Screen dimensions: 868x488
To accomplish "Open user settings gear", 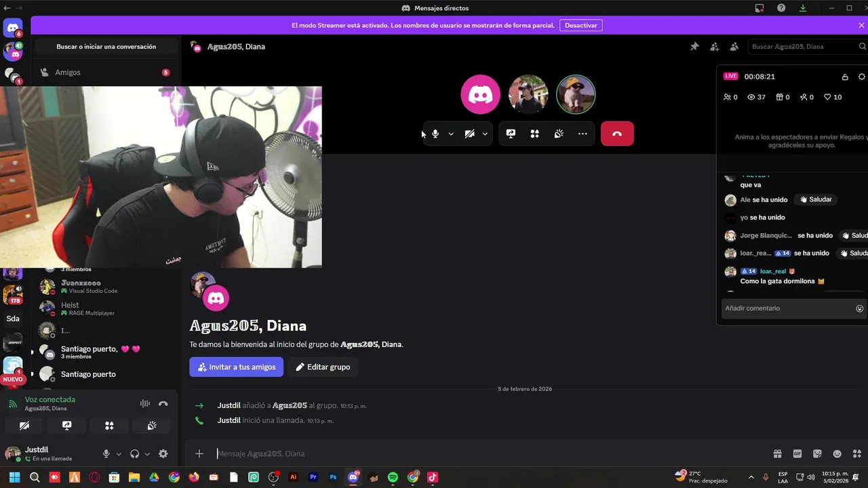I will click(x=163, y=454).
